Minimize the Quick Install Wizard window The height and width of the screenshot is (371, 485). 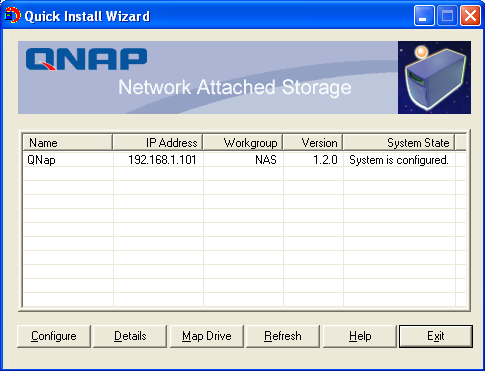pos(424,16)
